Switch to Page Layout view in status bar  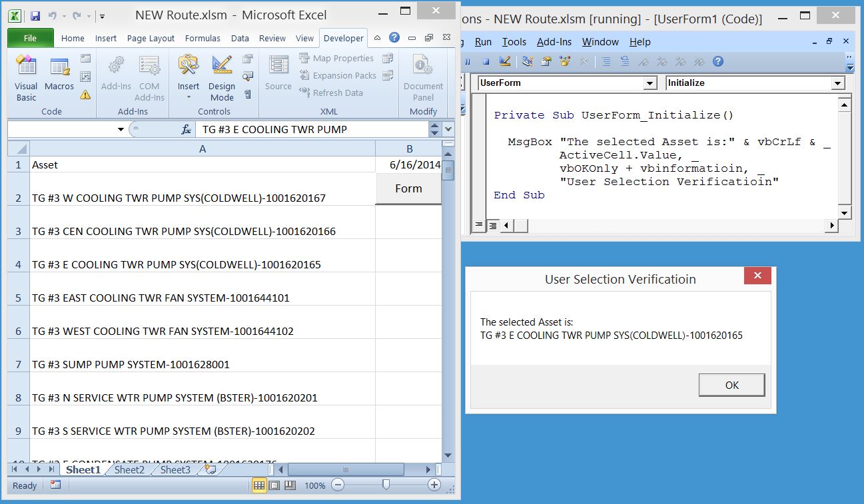coord(274,485)
